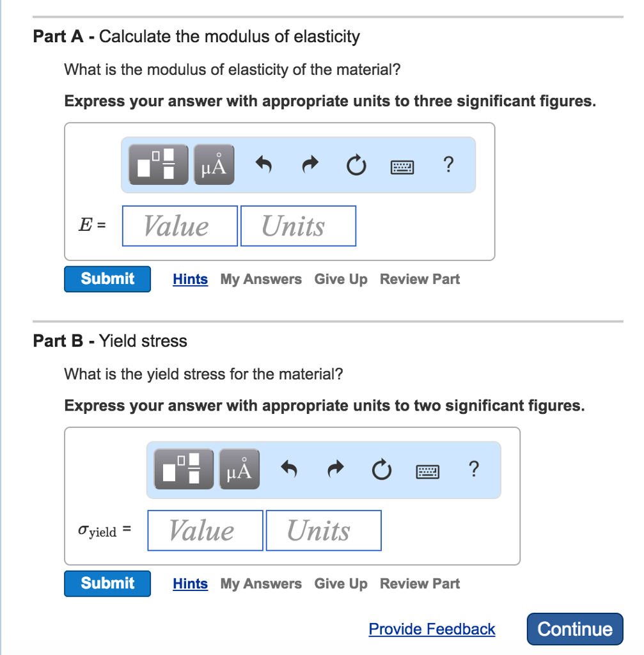Click the help question mark in Part A
The height and width of the screenshot is (655, 644).
pos(448,165)
